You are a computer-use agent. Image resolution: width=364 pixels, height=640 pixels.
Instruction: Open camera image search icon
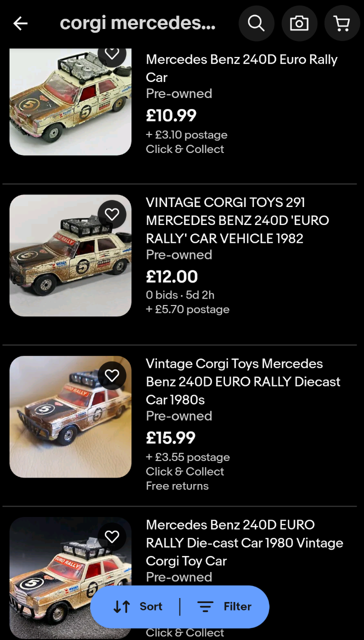[x=299, y=23]
